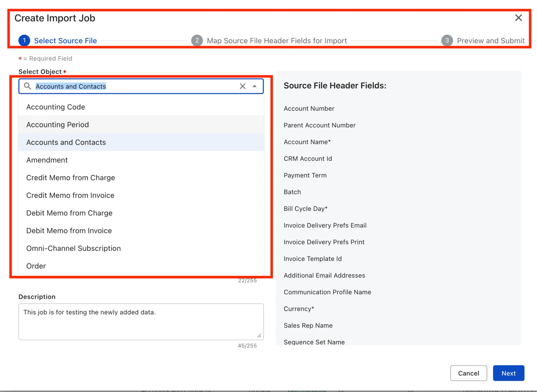Image resolution: width=537 pixels, height=392 pixels.
Task: Proceed with the Next button
Action: [508, 373]
